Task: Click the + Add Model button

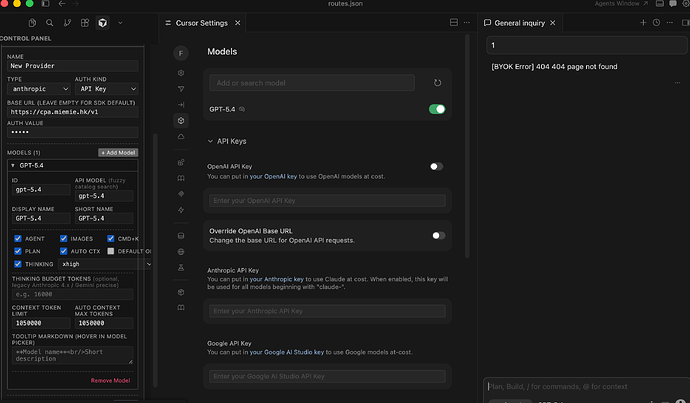Action: pyautogui.click(x=118, y=153)
